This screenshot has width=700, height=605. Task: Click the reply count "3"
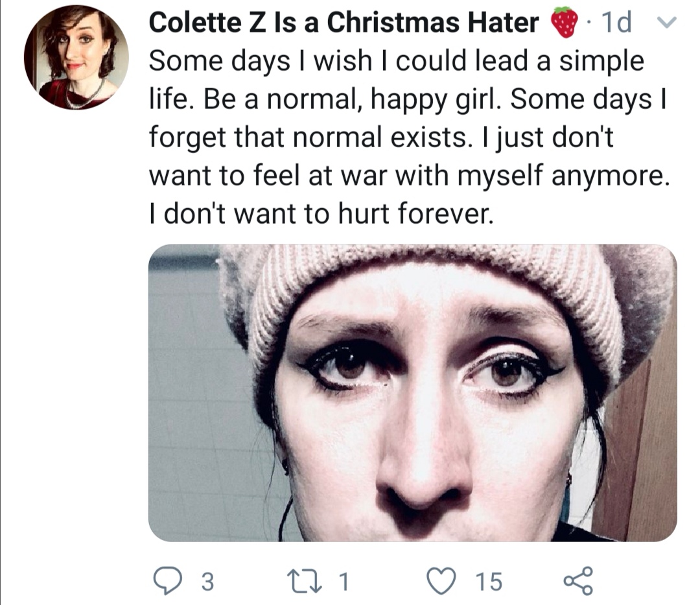(207, 582)
